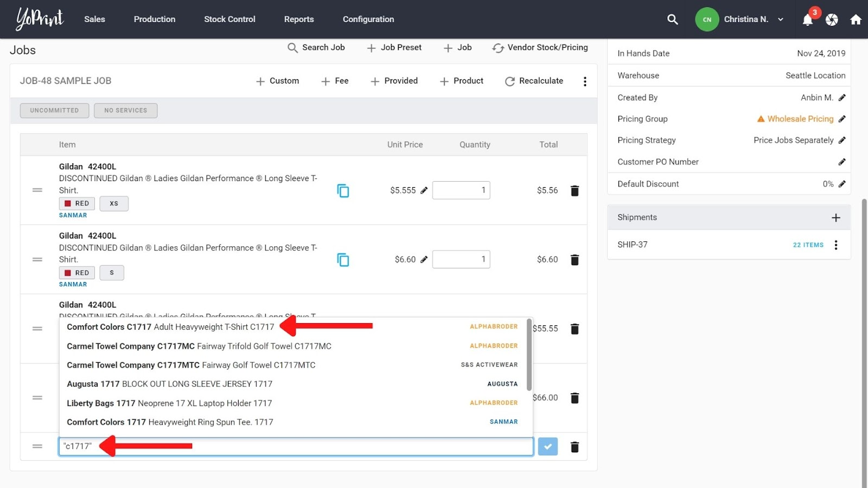Click the UNCOMMITTED status badge

coord(54,111)
